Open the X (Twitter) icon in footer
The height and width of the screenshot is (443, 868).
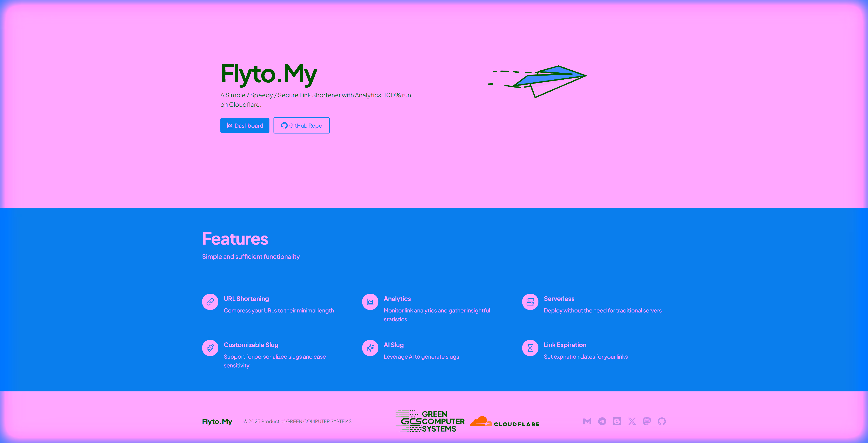tap(632, 421)
